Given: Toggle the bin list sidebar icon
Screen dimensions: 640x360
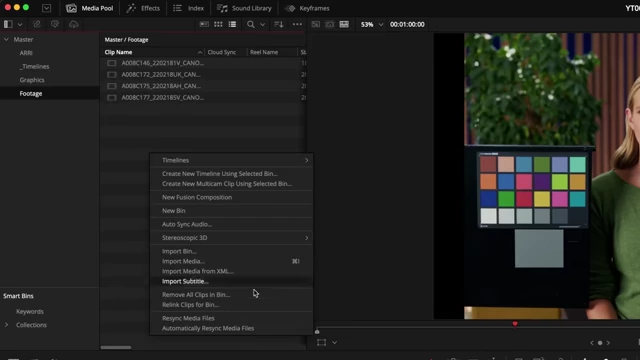Looking at the screenshot, I should click(8, 24).
